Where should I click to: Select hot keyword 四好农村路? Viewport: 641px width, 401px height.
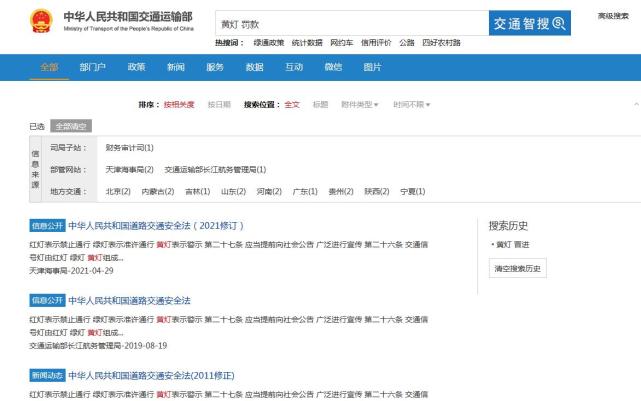[x=442, y=43]
